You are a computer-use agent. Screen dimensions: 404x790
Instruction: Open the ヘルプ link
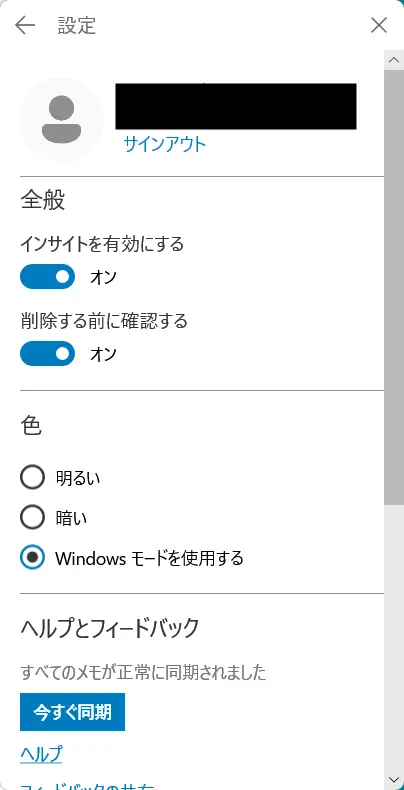pos(41,754)
